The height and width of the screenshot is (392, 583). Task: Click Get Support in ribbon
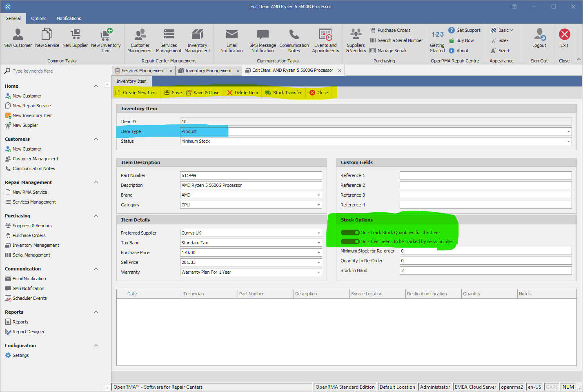coord(465,30)
